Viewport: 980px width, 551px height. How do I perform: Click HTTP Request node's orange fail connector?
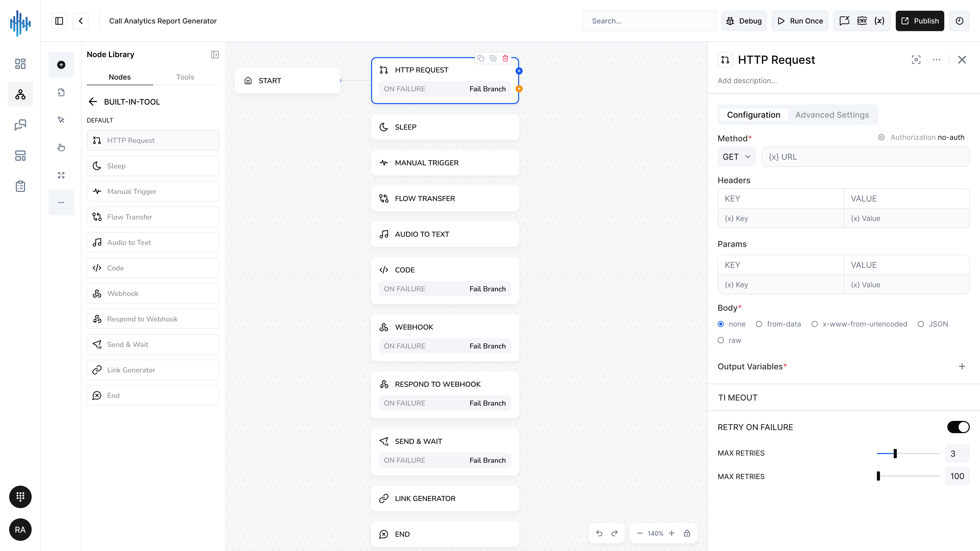(519, 89)
